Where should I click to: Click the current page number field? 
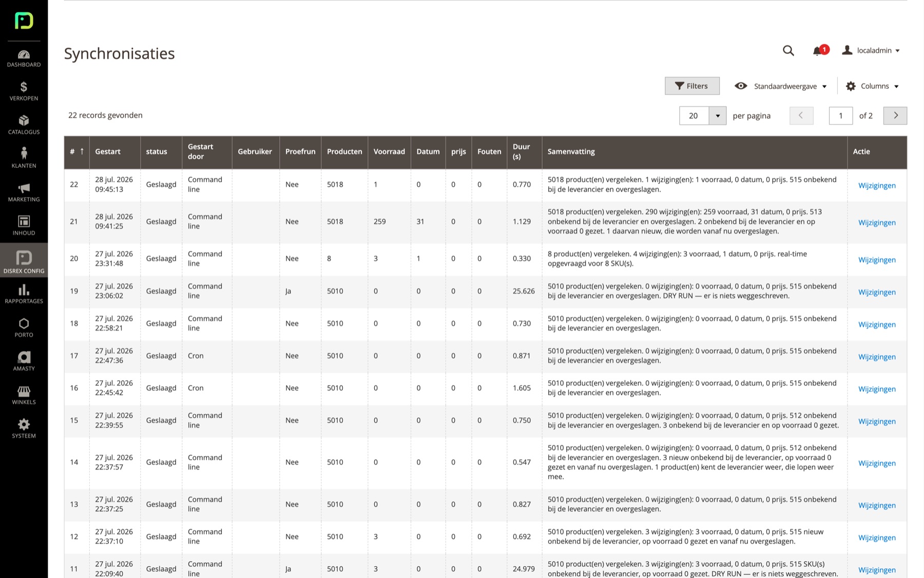click(841, 115)
